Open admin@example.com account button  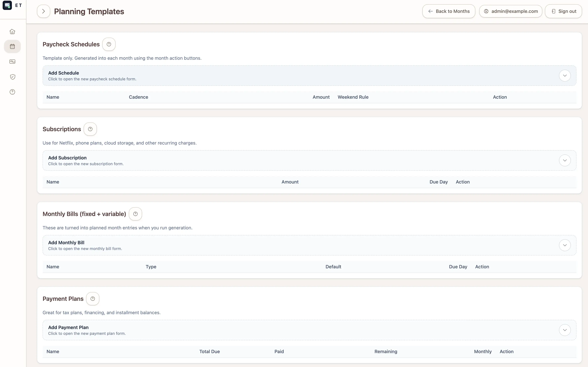(511, 11)
